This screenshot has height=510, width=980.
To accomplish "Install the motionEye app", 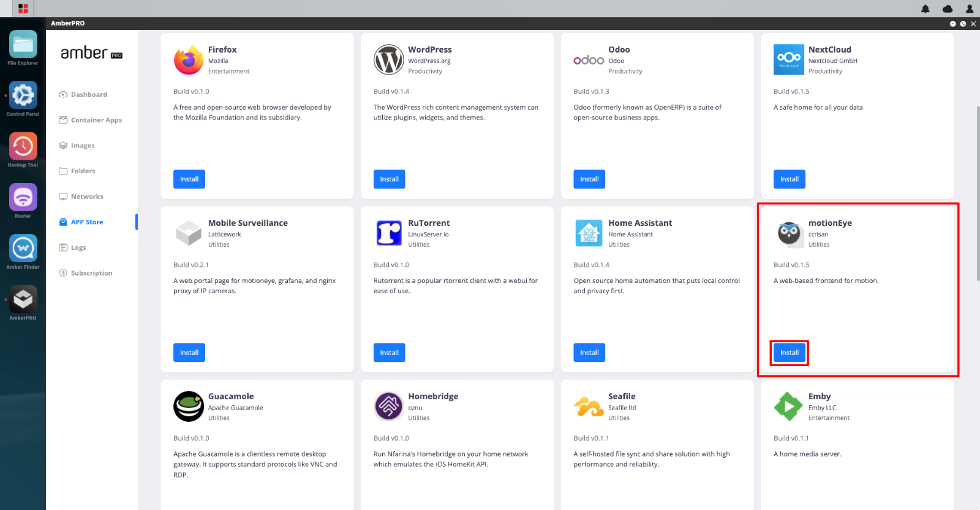I will [789, 353].
